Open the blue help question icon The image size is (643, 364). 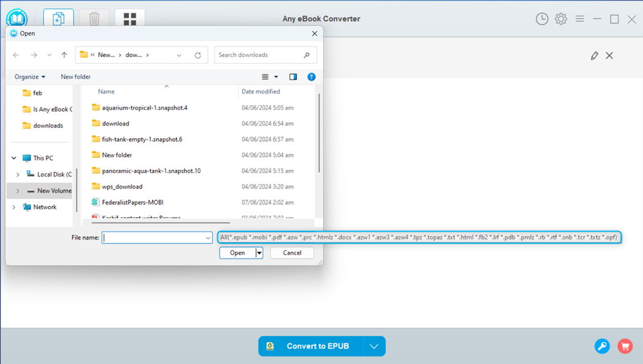311,77
